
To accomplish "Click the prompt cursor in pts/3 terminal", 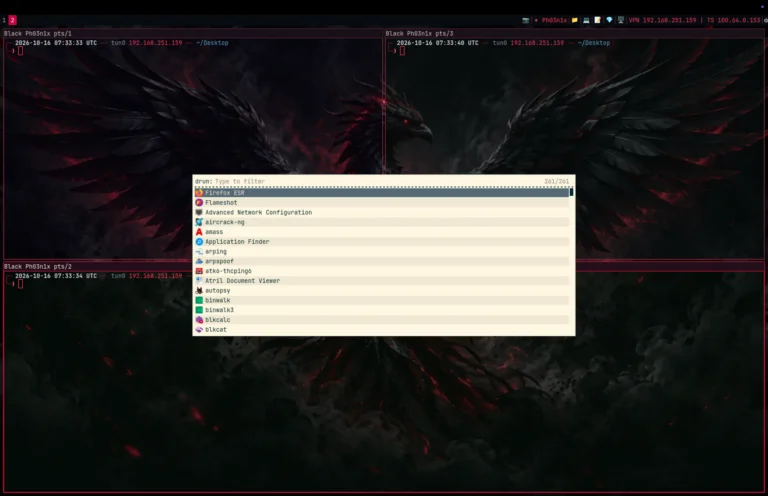I will click(x=402, y=51).
